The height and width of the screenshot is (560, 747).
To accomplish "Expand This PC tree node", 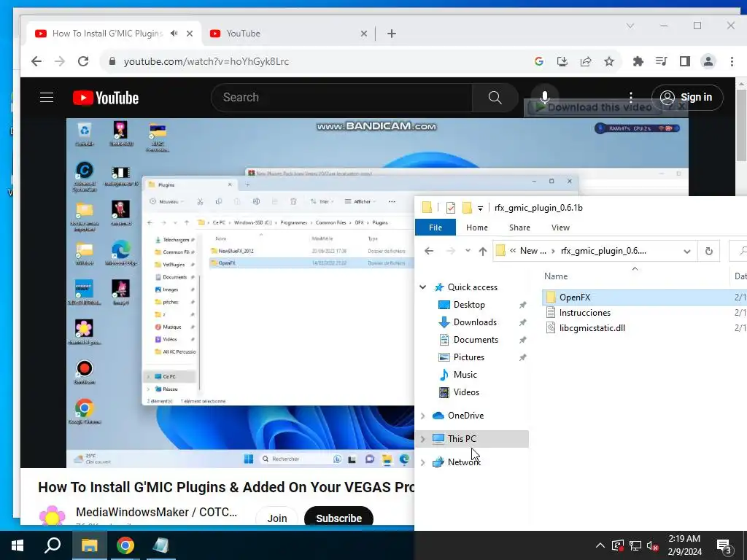I will (x=422, y=438).
